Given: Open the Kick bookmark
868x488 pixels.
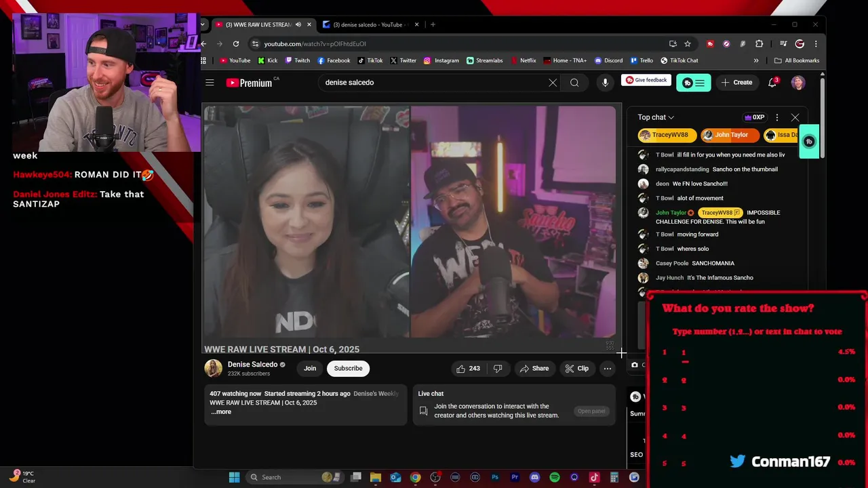Looking at the screenshot, I should click(x=267, y=60).
